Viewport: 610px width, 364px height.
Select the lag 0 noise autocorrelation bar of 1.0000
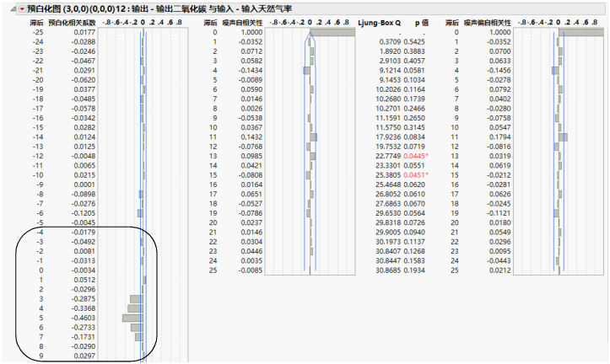332,33
